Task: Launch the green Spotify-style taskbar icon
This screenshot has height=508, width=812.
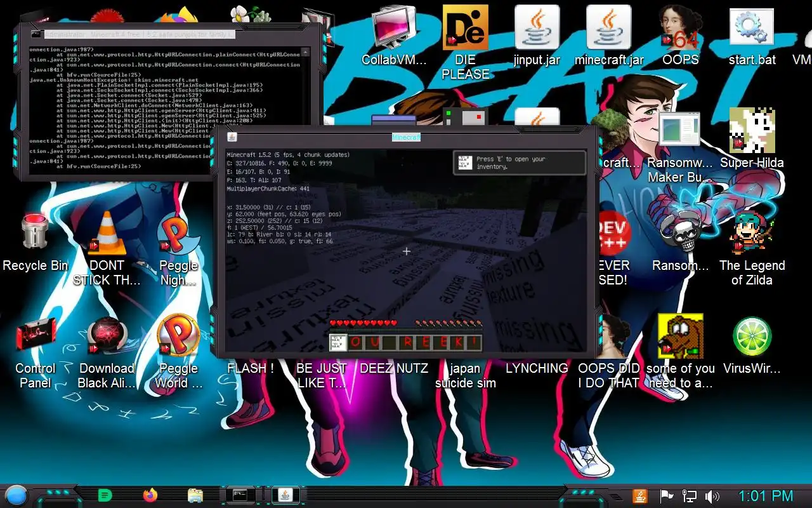Action: (x=105, y=495)
